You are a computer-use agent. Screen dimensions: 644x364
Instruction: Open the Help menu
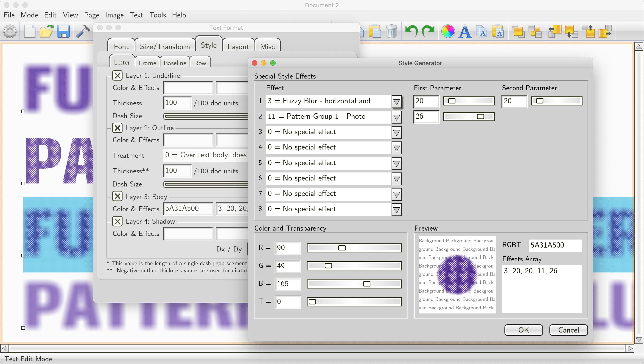coord(179,15)
